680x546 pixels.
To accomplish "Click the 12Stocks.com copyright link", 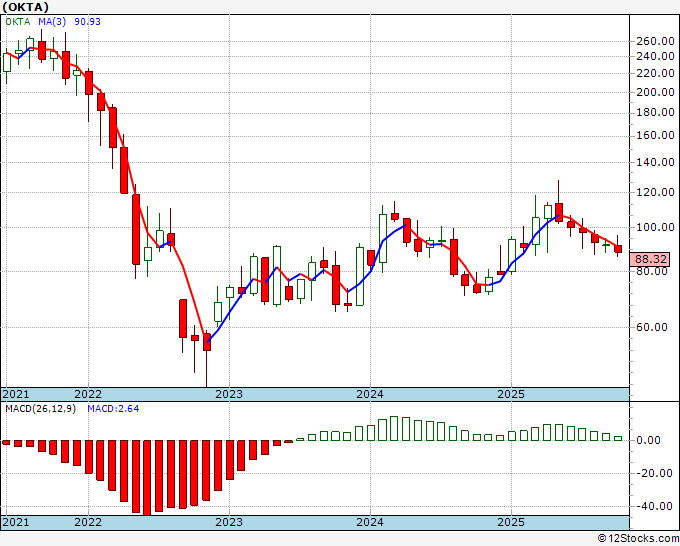I will point(638,538).
